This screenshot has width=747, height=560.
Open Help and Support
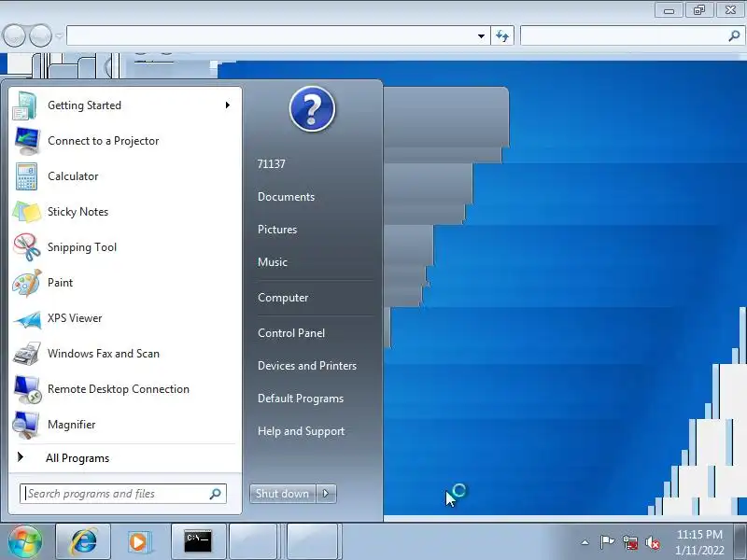point(301,431)
